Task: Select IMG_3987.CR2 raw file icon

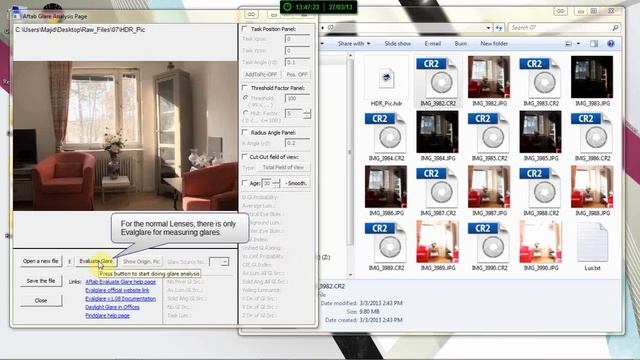Action: pyautogui.click(x=438, y=187)
